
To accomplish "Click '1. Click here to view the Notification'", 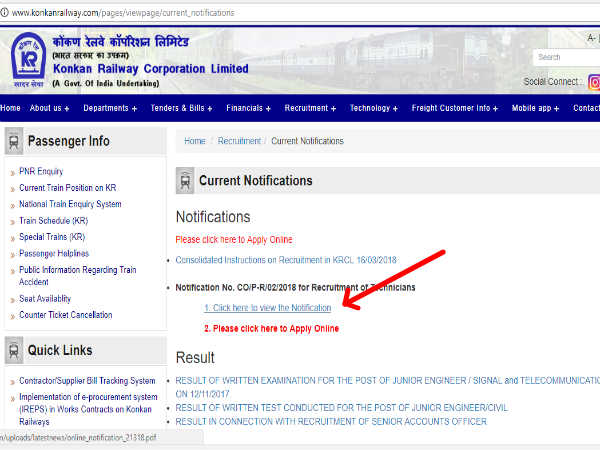I will [267, 308].
